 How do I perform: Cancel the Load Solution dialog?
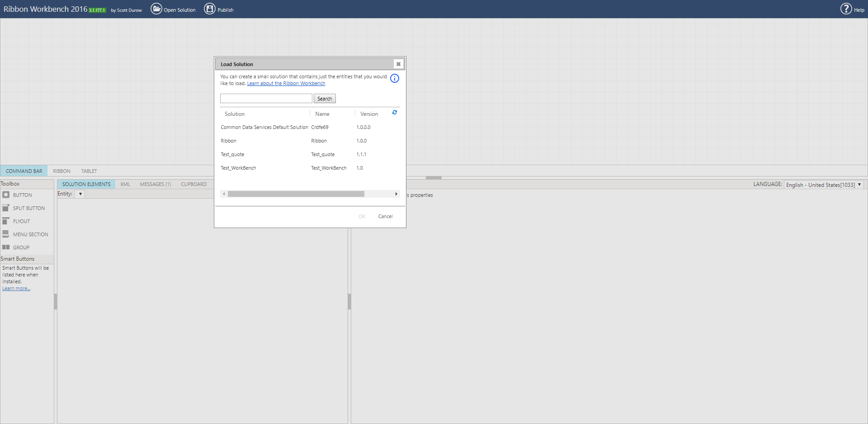(x=385, y=216)
